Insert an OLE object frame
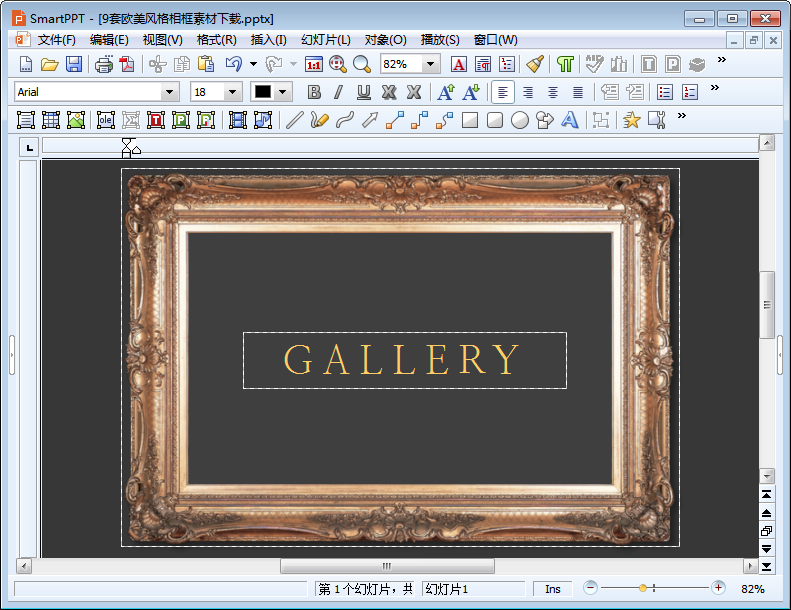This screenshot has width=791, height=610. [105, 120]
